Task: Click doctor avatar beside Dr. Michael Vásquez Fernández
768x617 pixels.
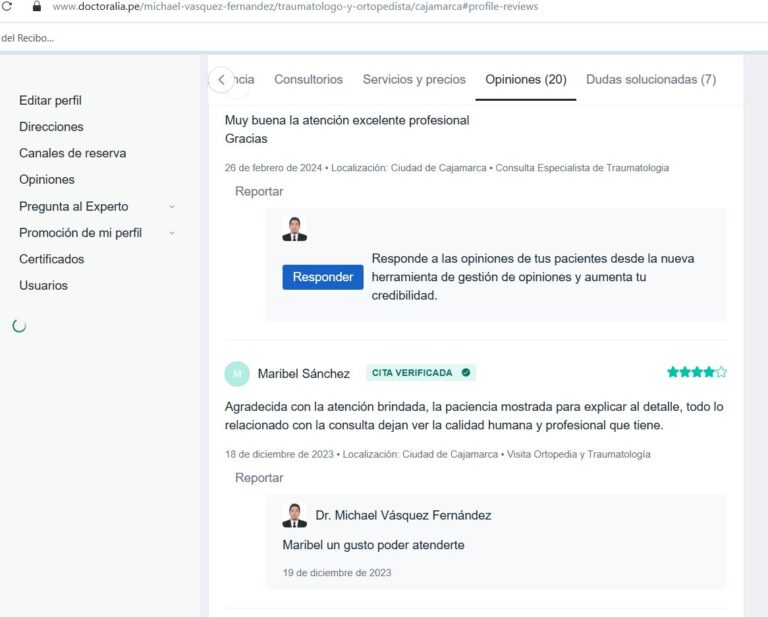Action: point(294,515)
